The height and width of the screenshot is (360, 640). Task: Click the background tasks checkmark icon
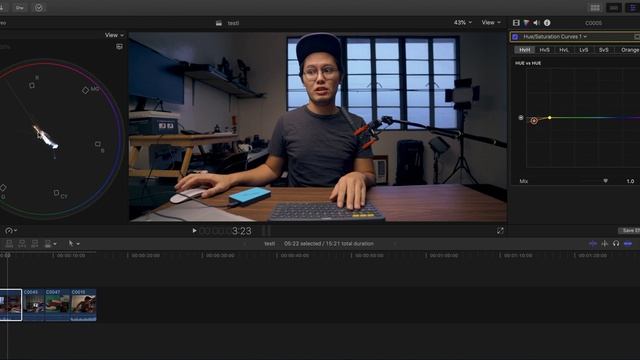click(39, 8)
